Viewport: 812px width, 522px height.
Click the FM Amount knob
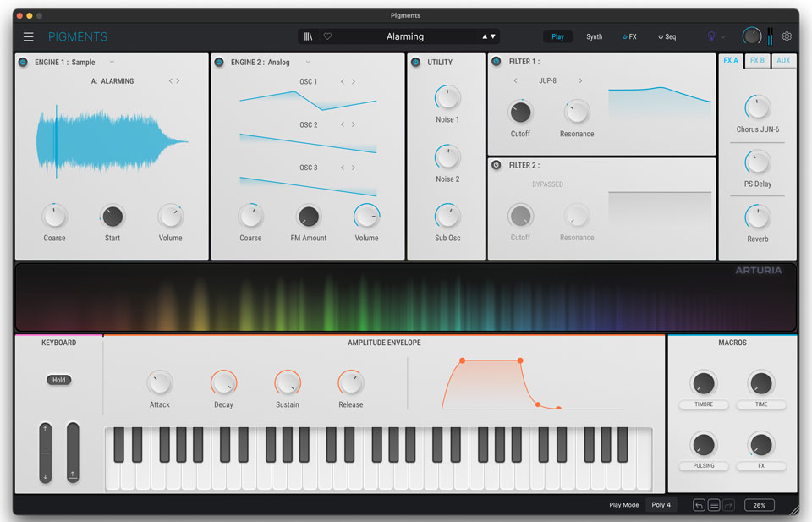pos(309,216)
